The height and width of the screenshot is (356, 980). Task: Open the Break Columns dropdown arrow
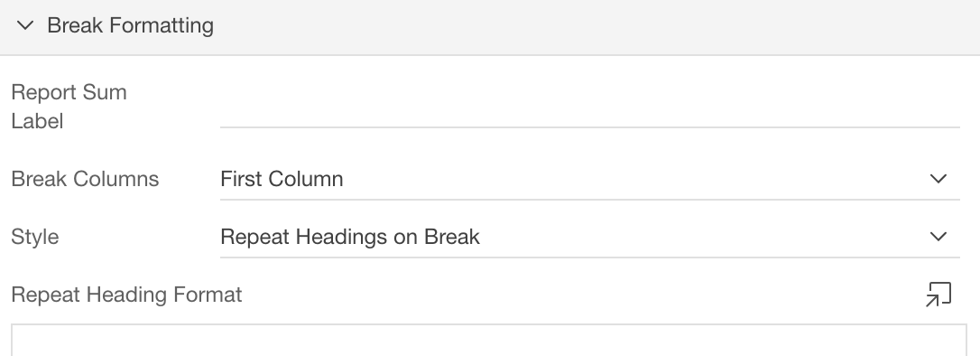coord(938,179)
